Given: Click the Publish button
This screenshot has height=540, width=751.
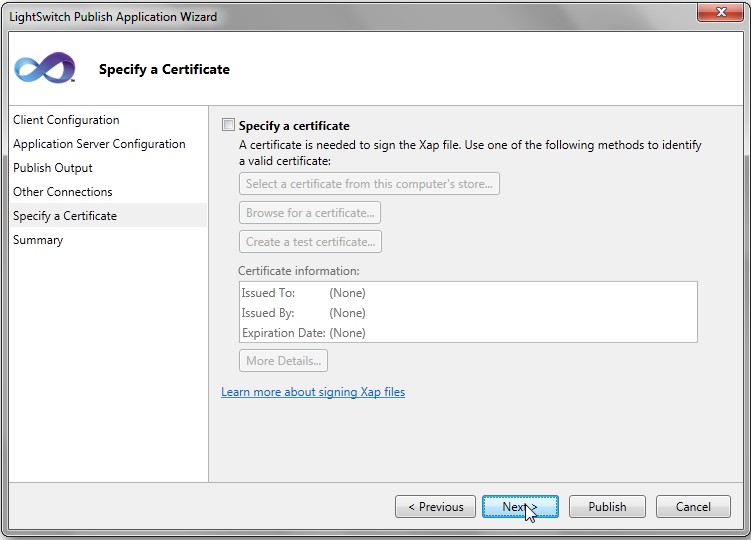Looking at the screenshot, I should click(607, 507).
